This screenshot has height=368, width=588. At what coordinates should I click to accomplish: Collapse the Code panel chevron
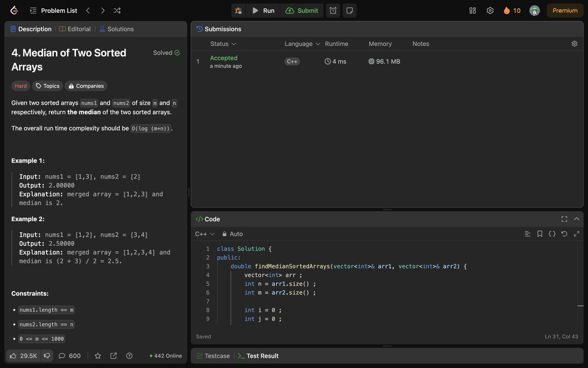[x=576, y=219]
